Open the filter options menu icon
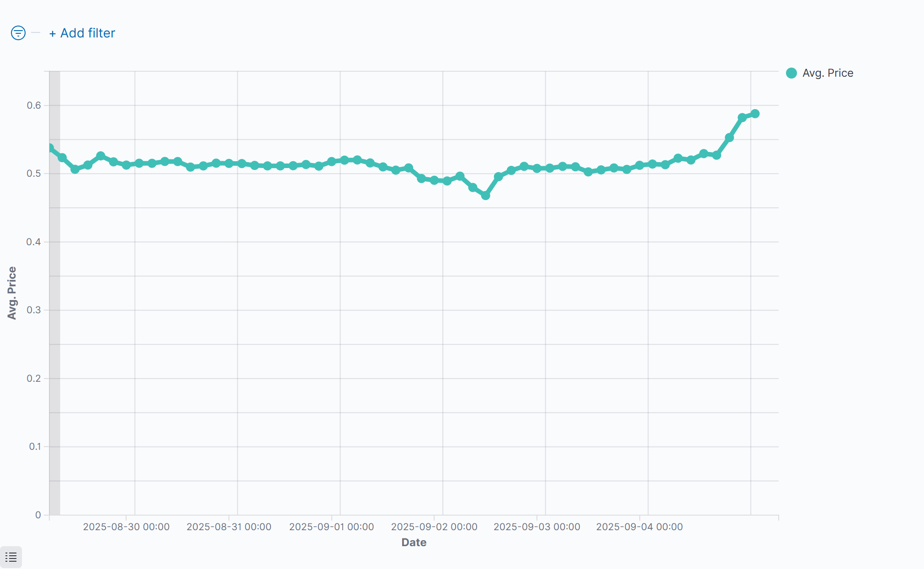This screenshot has width=924, height=569. coord(18,33)
